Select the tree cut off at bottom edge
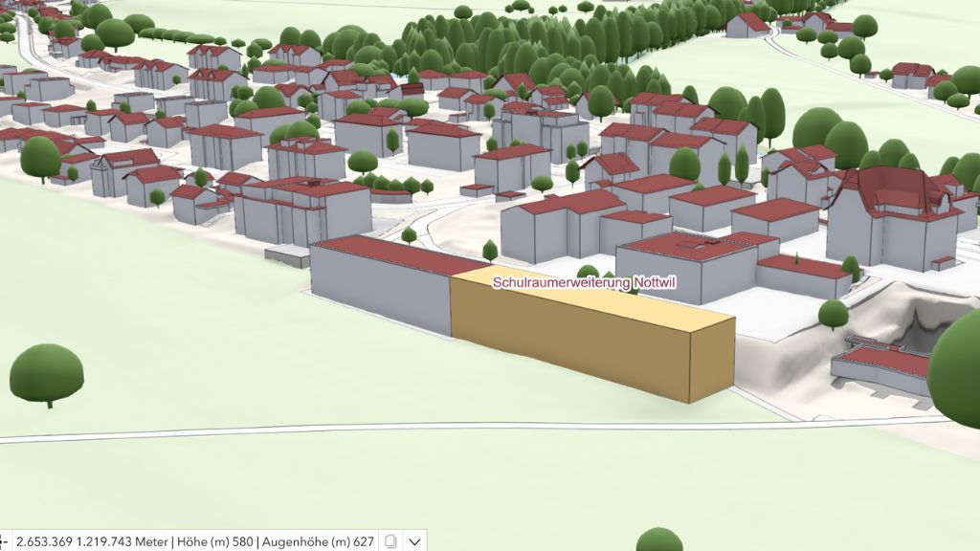Viewport: 980px width, 551px height. pos(659,540)
